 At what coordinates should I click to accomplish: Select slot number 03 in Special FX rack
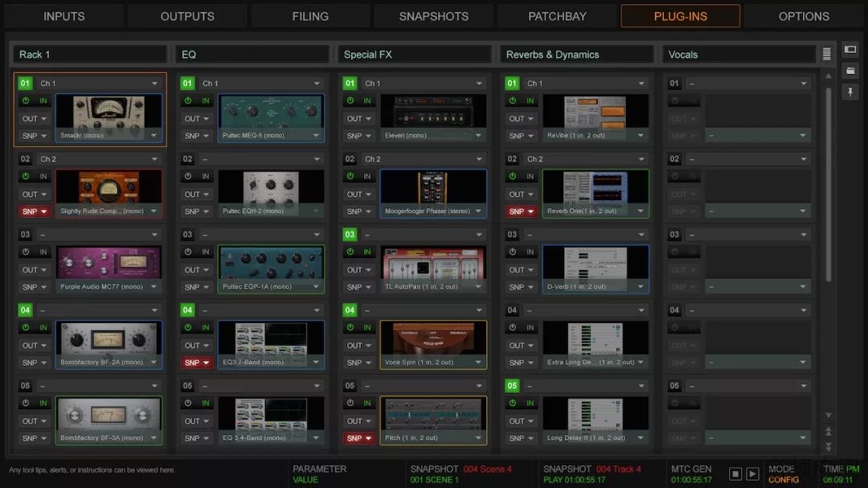click(350, 234)
